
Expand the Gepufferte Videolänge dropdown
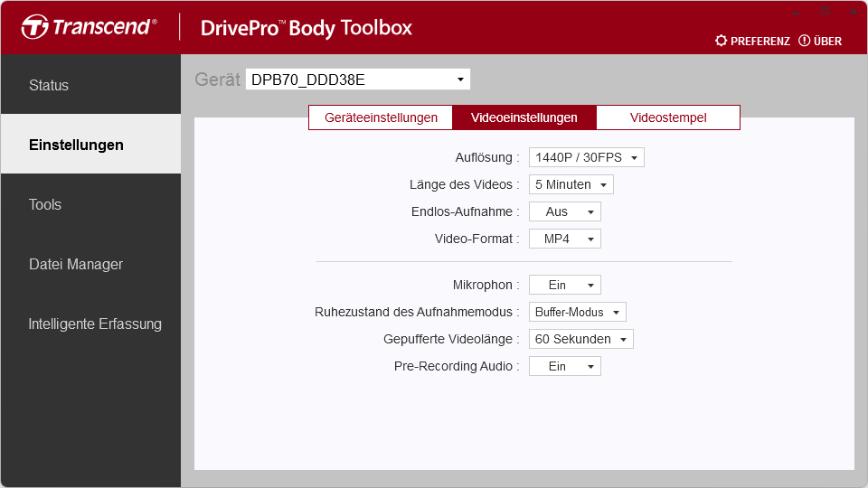[x=580, y=339]
